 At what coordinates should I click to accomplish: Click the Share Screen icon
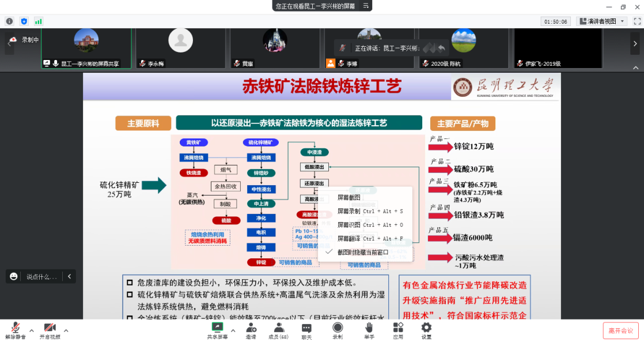(x=217, y=328)
